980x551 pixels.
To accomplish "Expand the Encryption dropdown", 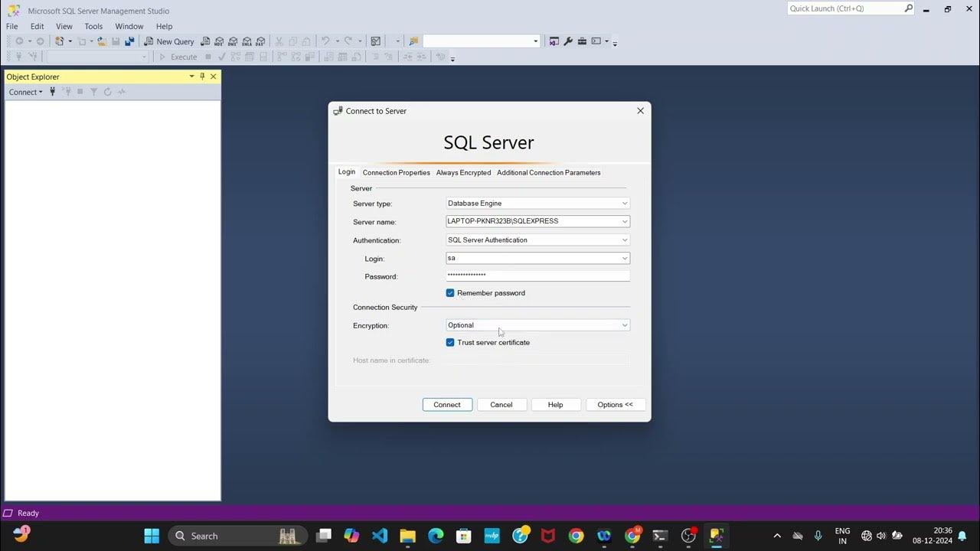I will pos(625,325).
